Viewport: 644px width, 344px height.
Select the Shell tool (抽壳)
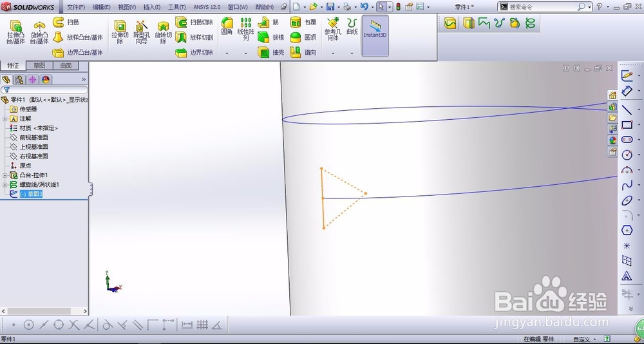[271, 52]
